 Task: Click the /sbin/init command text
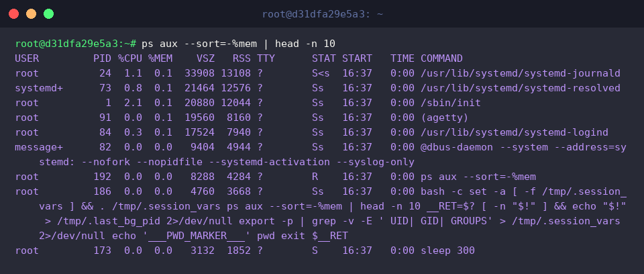(451, 103)
